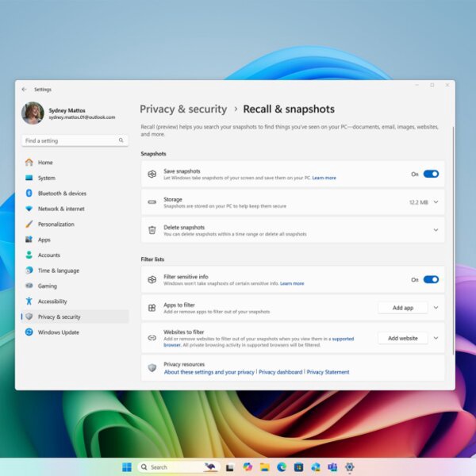Click the Save snapshots row icon
The height and width of the screenshot is (476, 476).
(152, 174)
